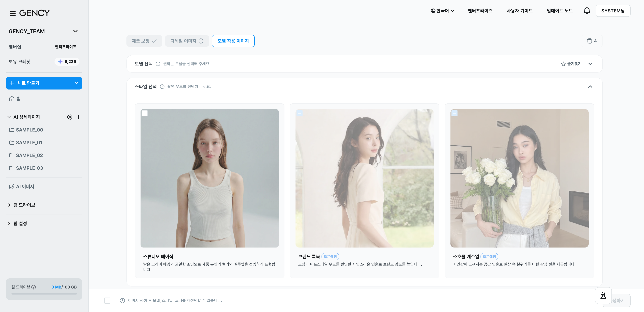Click the notification bell icon

[x=587, y=11]
